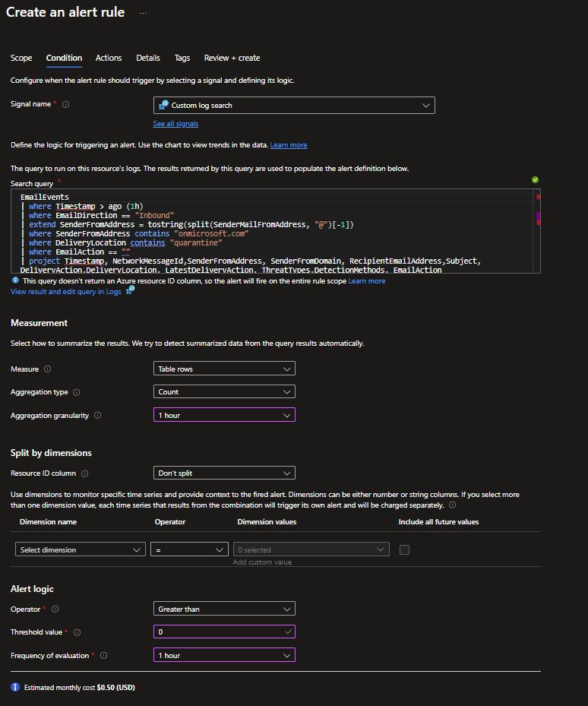Switch to the Actions tab
The height and width of the screenshot is (706, 588).
[x=109, y=58]
